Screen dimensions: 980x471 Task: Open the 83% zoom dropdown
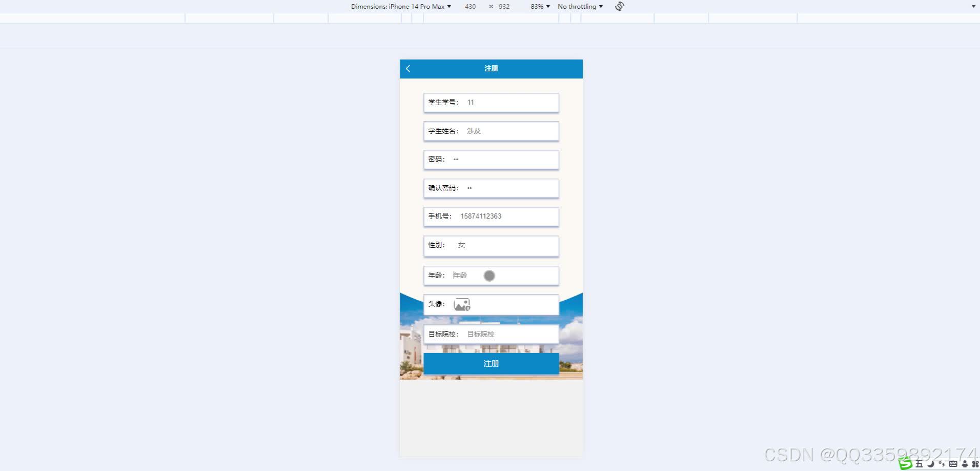[540, 7]
